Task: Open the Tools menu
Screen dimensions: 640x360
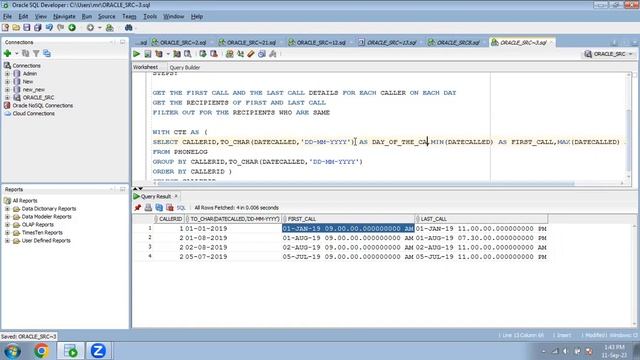Action: pos(150,17)
